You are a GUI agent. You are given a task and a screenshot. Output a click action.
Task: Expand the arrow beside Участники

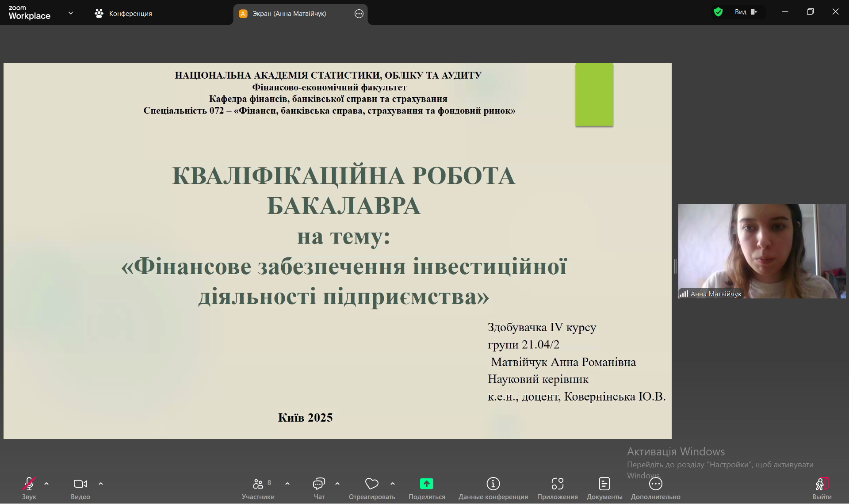287,484
